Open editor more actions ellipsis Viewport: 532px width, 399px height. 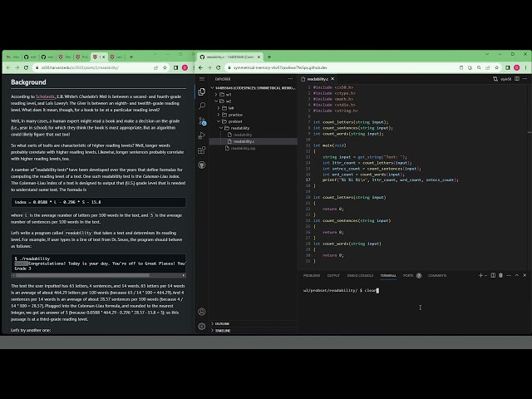tap(525, 79)
